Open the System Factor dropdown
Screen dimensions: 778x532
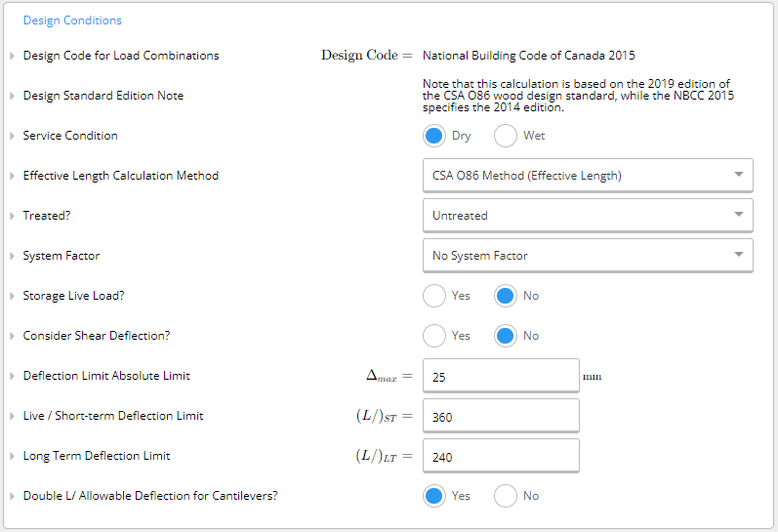click(x=588, y=255)
